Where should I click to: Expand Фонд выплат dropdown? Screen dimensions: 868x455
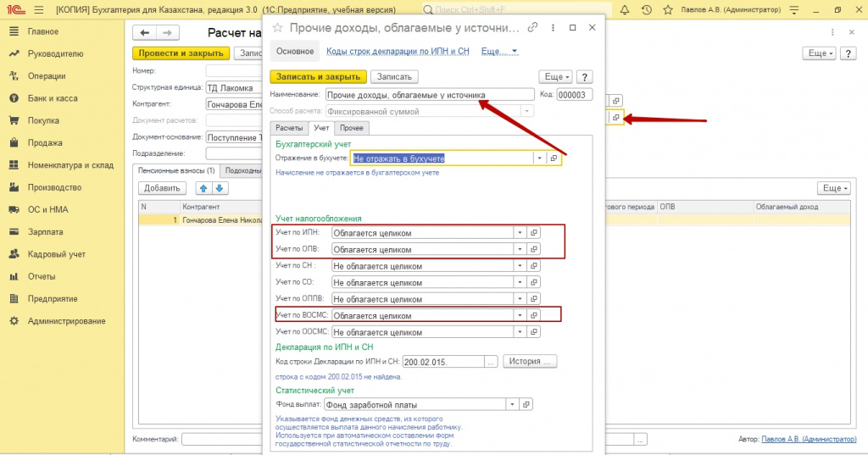[512, 405]
